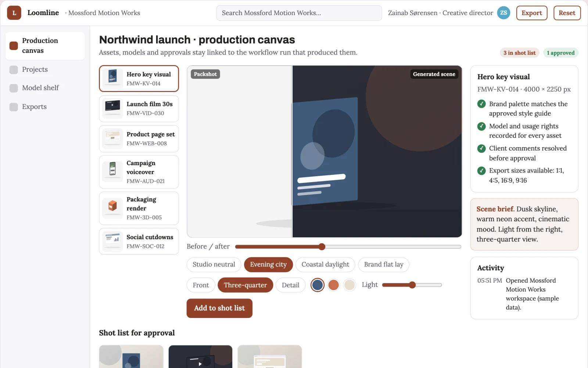
Task: Pick the blue accent color swatch
Action: pos(318,285)
